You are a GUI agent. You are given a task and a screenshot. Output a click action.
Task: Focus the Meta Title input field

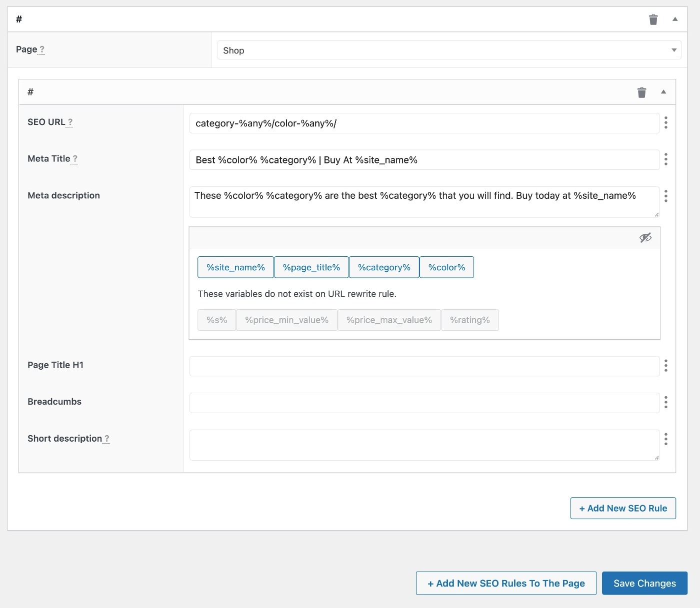424,160
